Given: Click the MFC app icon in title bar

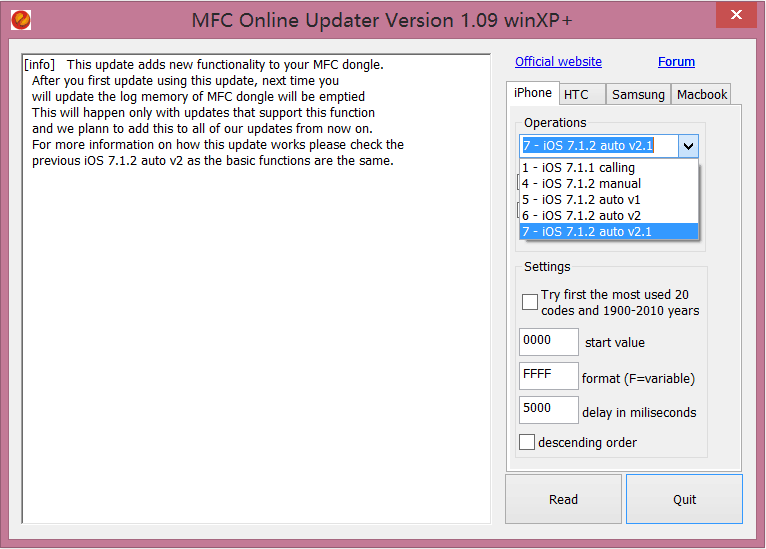Looking at the screenshot, I should click(x=20, y=19).
